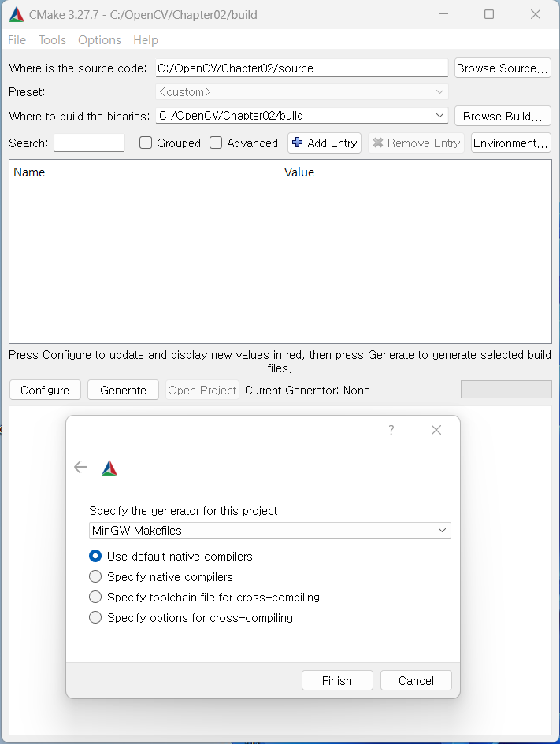Select Specify native compilers option
The width and height of the screenshot is (560, 744).
coord(95,576)
